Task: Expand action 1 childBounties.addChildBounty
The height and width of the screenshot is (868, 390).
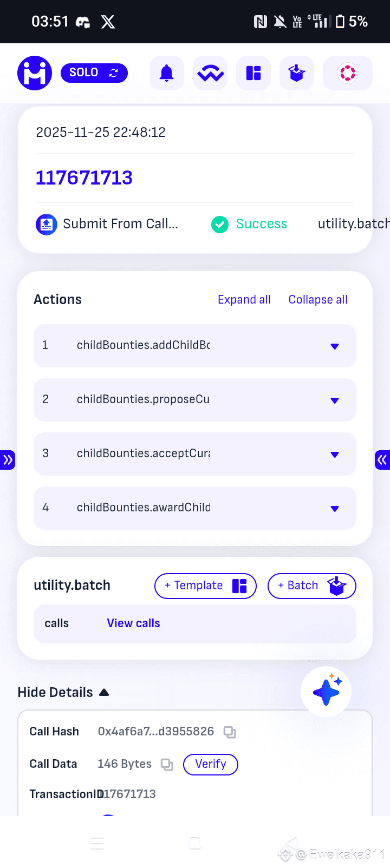Action: (x=335, y=346)
